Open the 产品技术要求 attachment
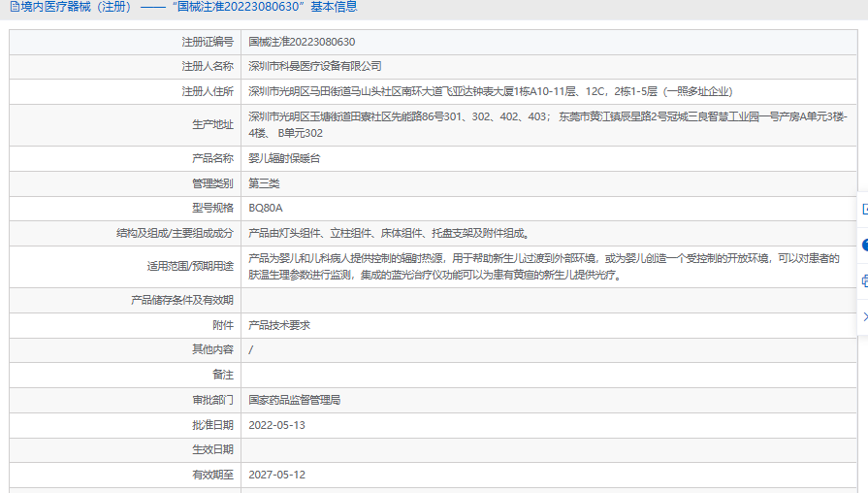Viewport: 868px width, 493px height. [x=279, y=325]
